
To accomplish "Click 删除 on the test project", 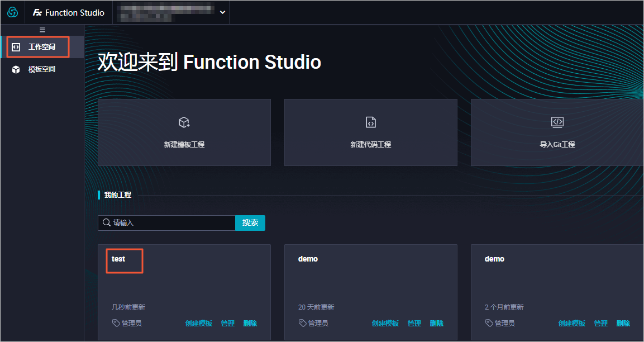I will [x=250, y=324].
